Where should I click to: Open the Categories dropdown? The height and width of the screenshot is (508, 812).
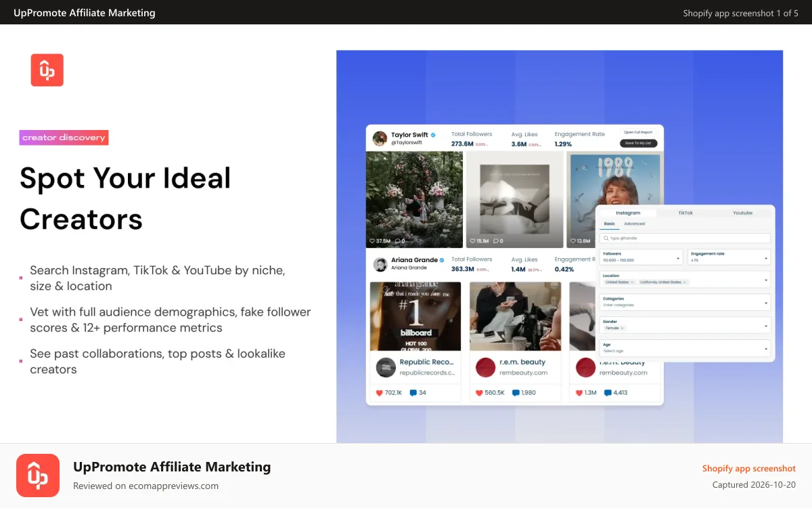685,302
